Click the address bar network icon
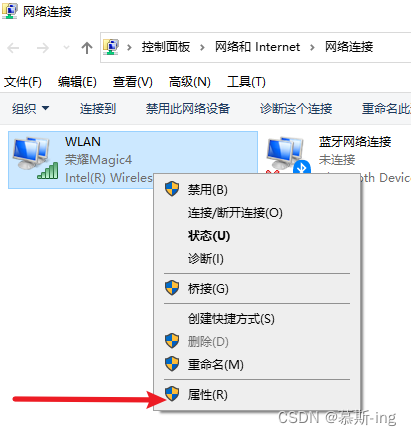 coord(111,47)
